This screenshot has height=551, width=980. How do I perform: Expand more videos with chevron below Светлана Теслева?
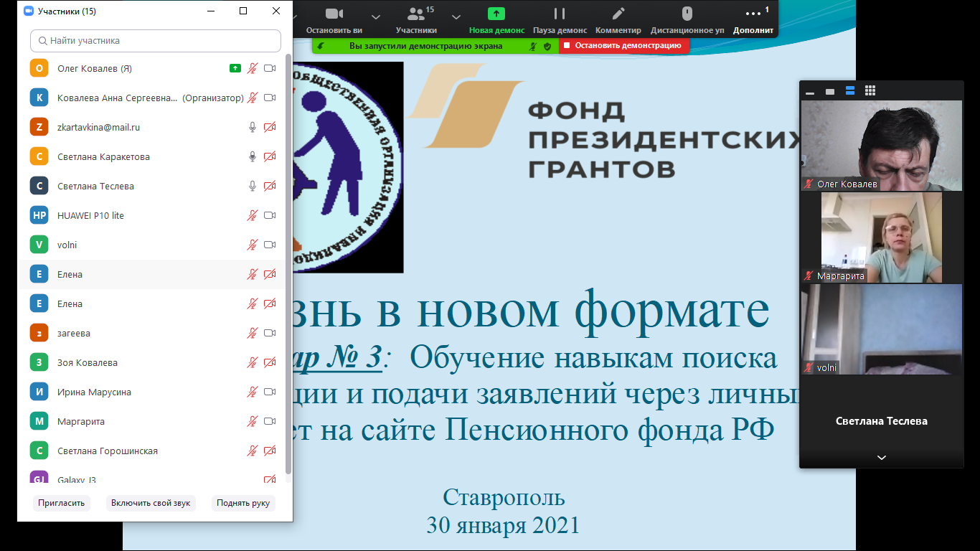tap(882, 458)
